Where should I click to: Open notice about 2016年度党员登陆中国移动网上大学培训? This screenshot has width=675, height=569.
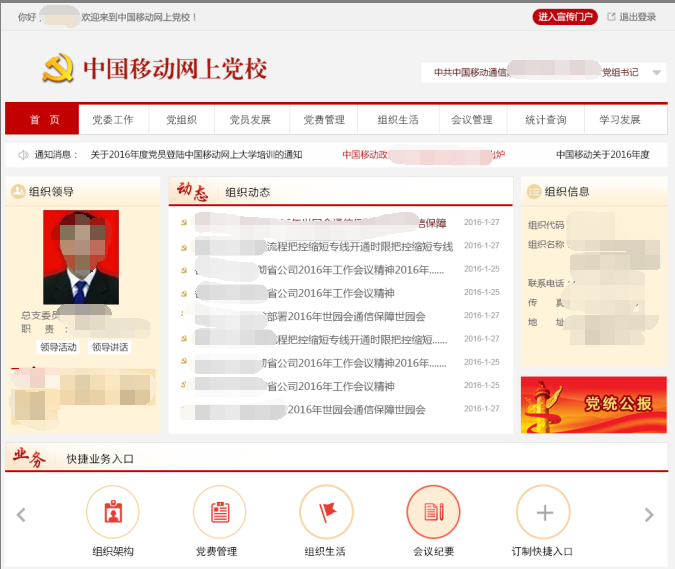click(196, 155)
